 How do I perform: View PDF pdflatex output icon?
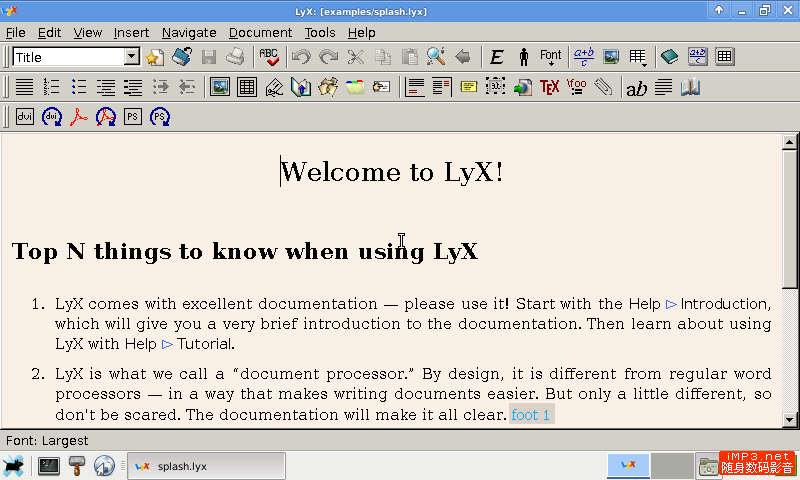(79, 117)
